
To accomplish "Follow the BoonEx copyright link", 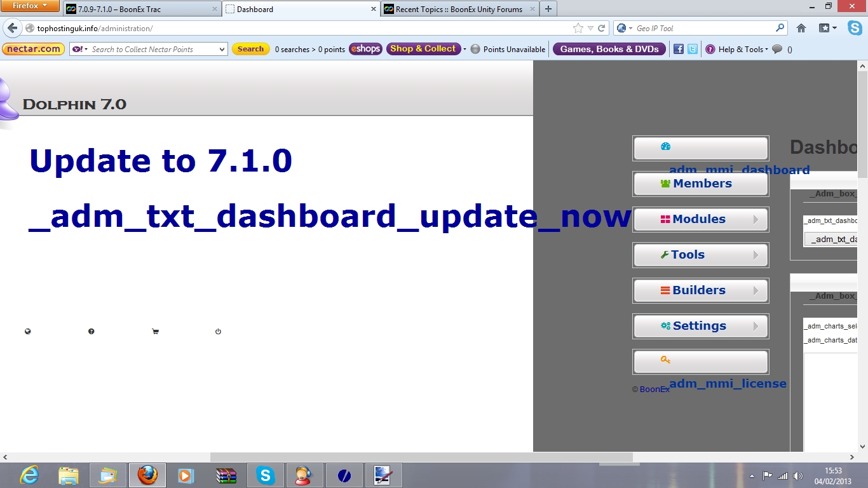I will tap(654, 389).
